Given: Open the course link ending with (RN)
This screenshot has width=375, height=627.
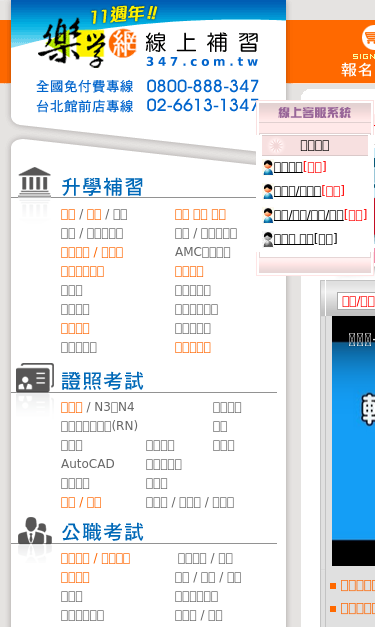Looking at the screenshot, I should pos(99,426).
